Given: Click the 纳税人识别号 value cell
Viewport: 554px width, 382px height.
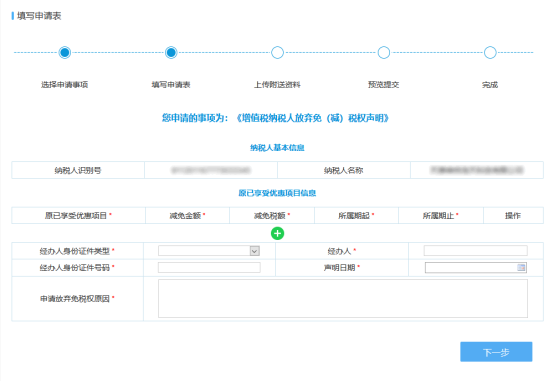Looking at the screenshot, I should (211, 170).
